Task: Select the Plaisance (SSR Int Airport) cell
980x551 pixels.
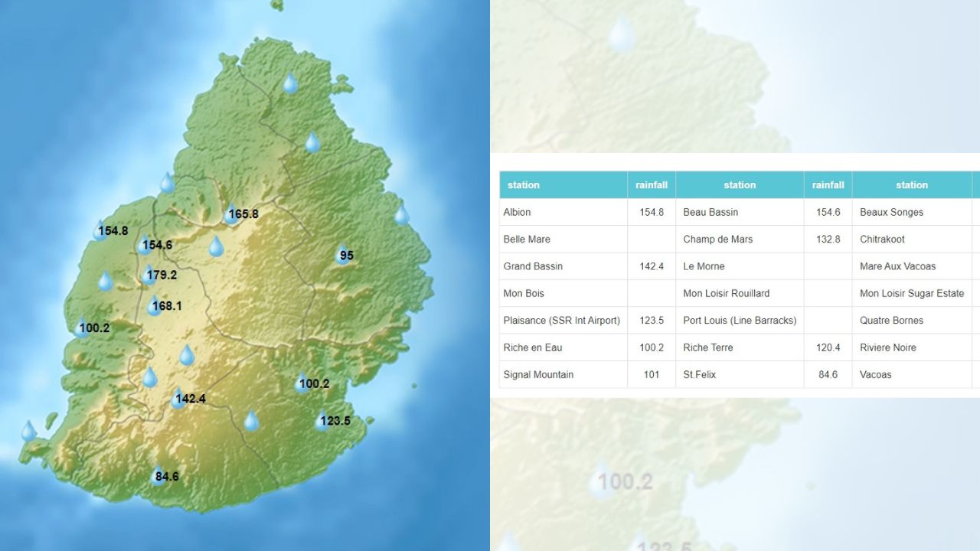Action: click(x=561, y=320)
